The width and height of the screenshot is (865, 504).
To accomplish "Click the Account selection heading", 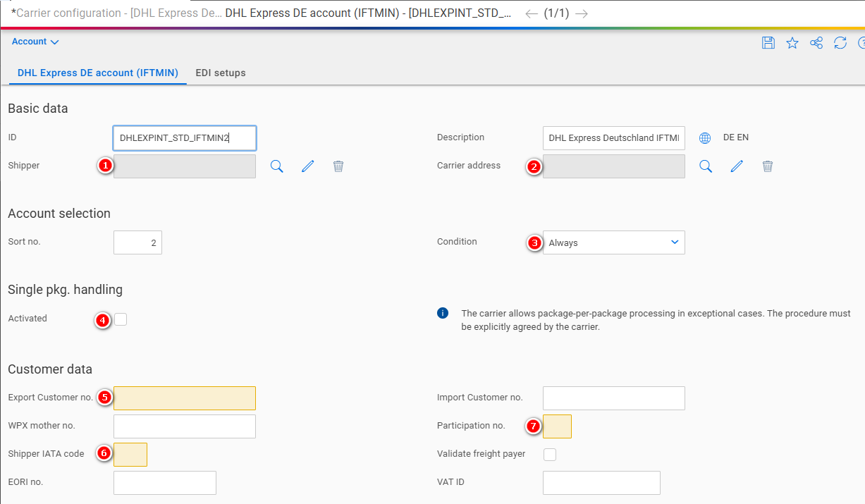I will click(59, 214).
